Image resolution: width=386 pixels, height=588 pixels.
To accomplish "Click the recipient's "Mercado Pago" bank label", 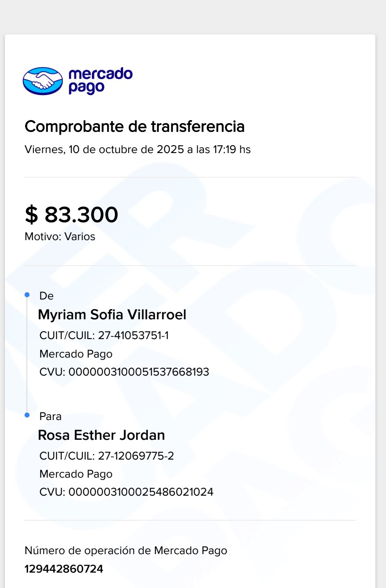I will [76, 474].
